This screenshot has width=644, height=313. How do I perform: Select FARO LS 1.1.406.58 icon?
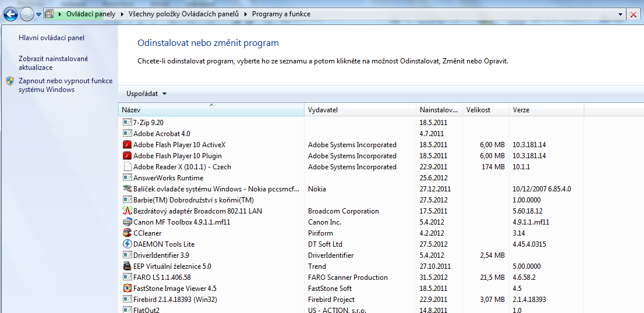(128, 278)
